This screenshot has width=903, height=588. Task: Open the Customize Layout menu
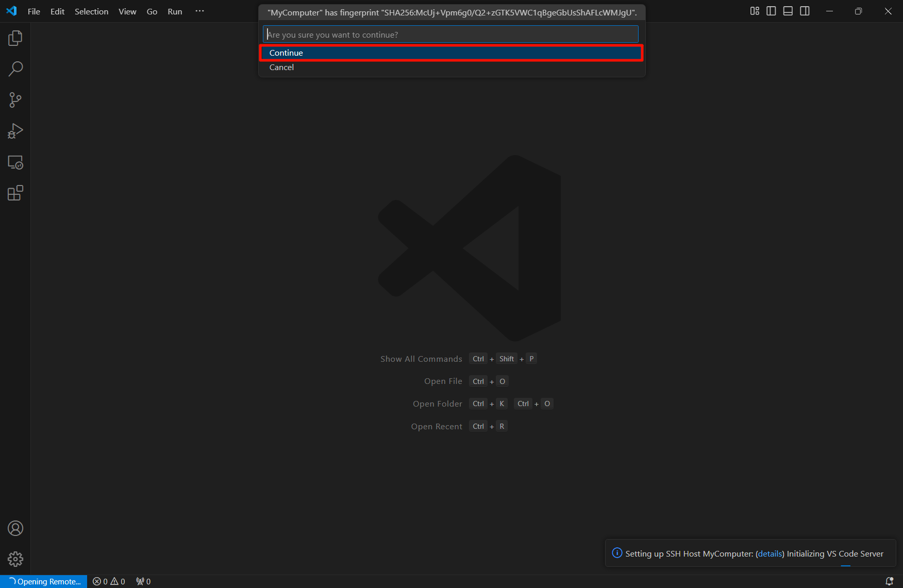[x=755, y=11]
